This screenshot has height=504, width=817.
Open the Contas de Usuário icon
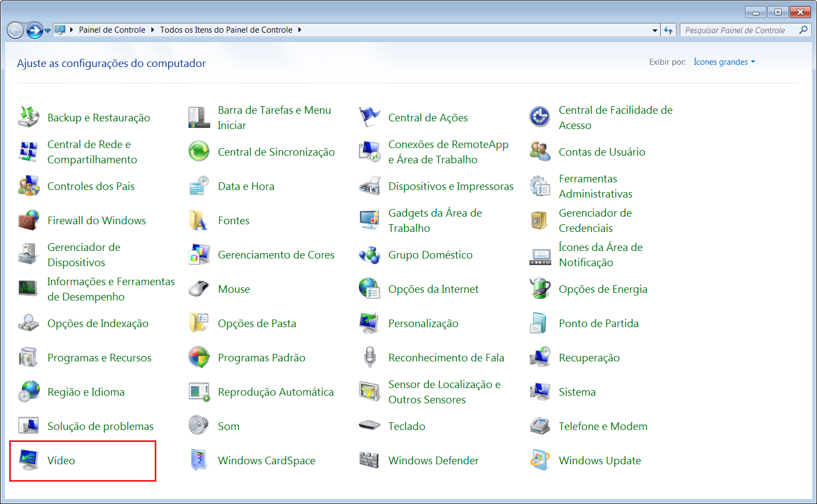pyautogui.click(x=540, y=151)
